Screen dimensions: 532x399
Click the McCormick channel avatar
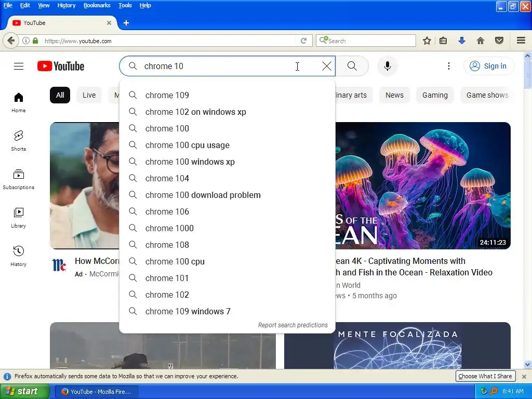tap(59, 265)
